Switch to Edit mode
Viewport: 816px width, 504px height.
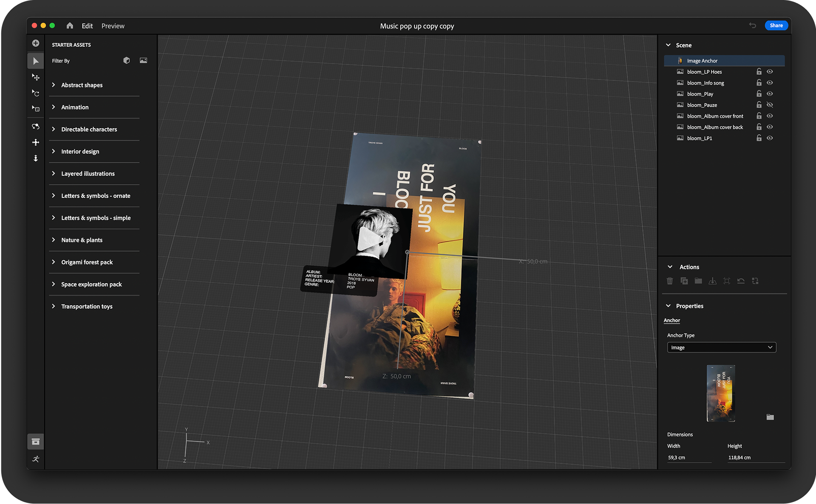point(87,26)
